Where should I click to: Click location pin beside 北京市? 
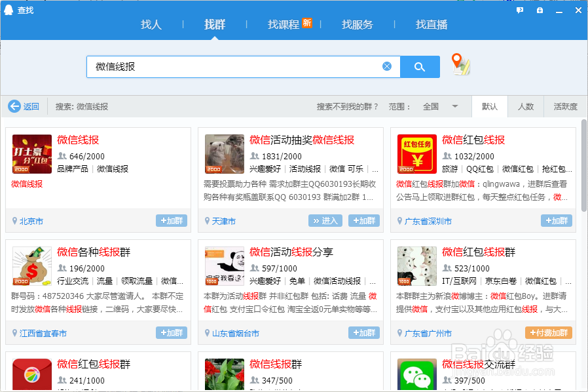pos(14,221)
